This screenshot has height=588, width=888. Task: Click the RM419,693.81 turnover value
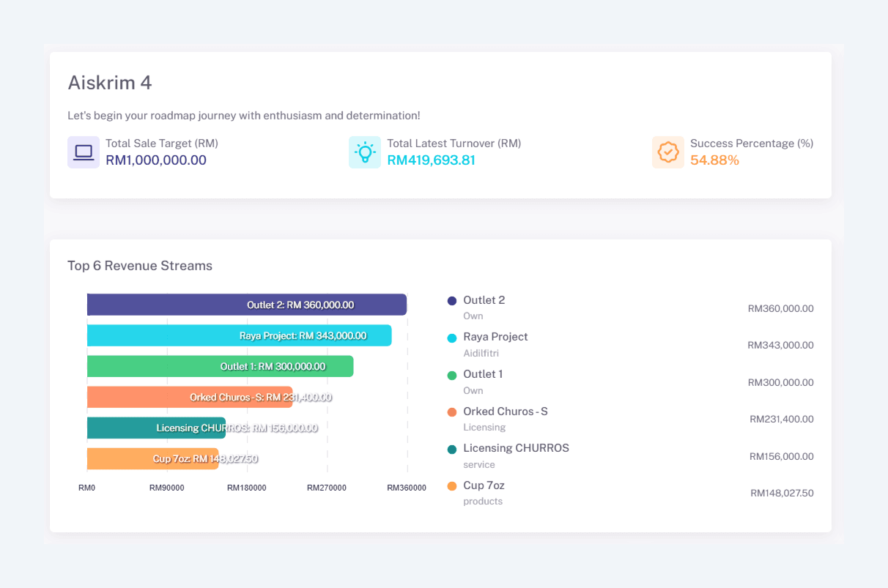(x=432, y=160)
